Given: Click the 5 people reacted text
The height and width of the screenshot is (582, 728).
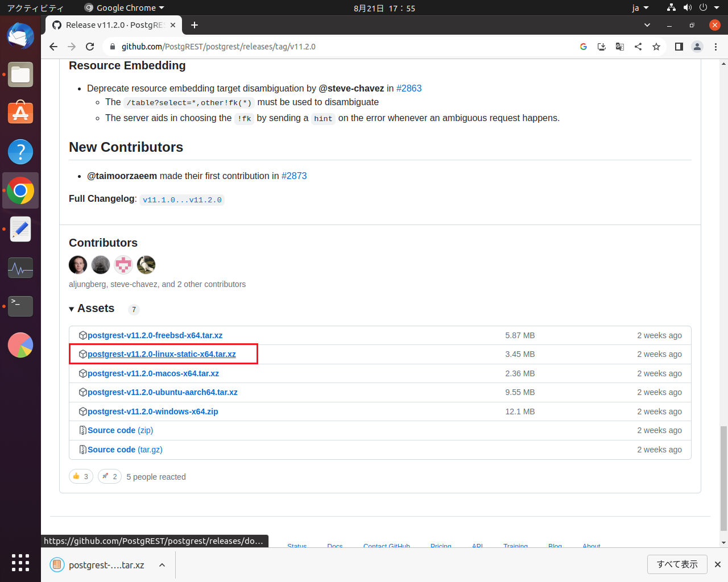Looking at the screenshot, I should coord(156,477).
